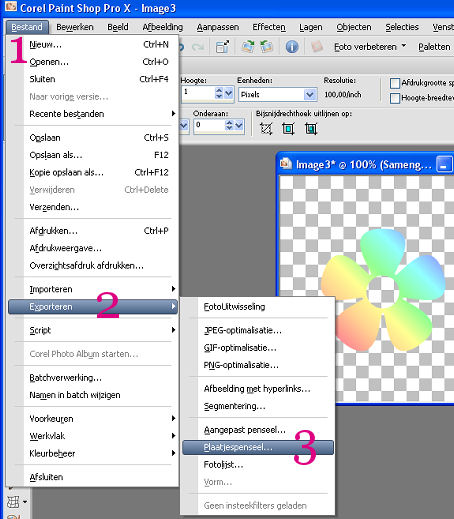Open the grid tool flyout arrow

(25, 501)
